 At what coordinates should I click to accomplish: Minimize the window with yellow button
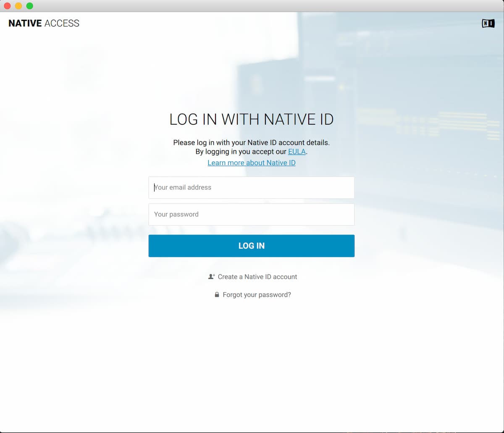pos(18,6)
